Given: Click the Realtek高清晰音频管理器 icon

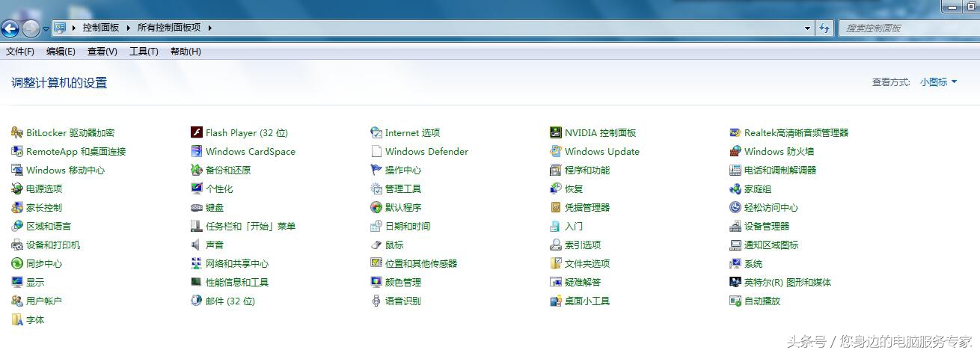Looking at the screenshot, I should [735, 132].
